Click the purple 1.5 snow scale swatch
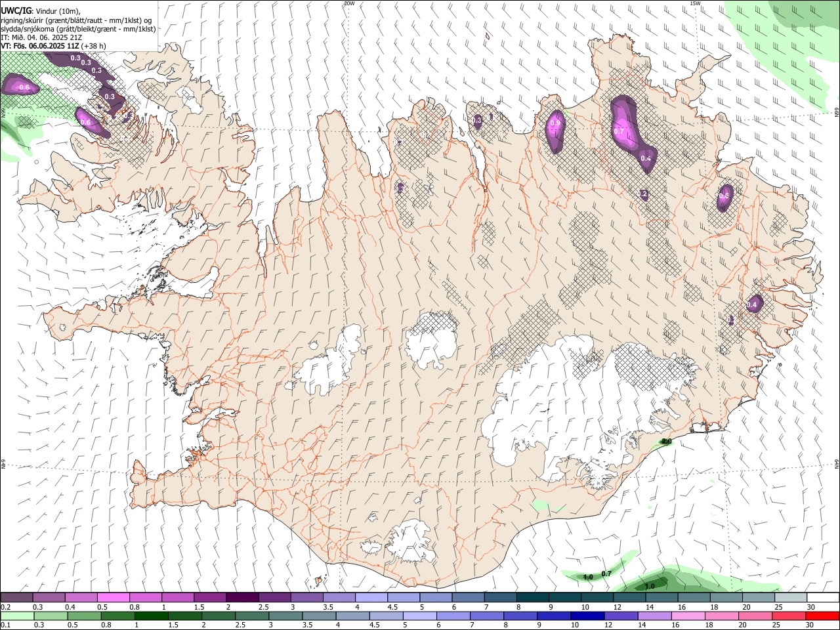 pyautogui.click(x=210, y=597)
